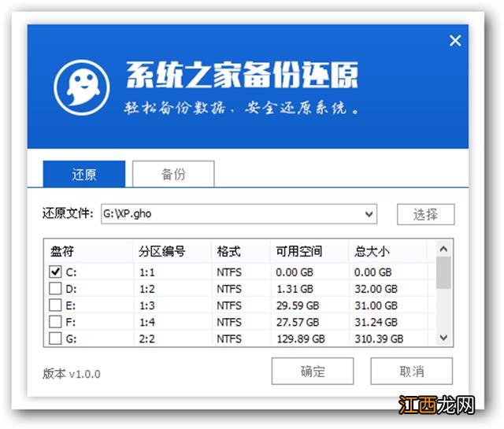504x429 pixels.
Task: Click the 格式 column header
Action: click(x=241, y=251)
